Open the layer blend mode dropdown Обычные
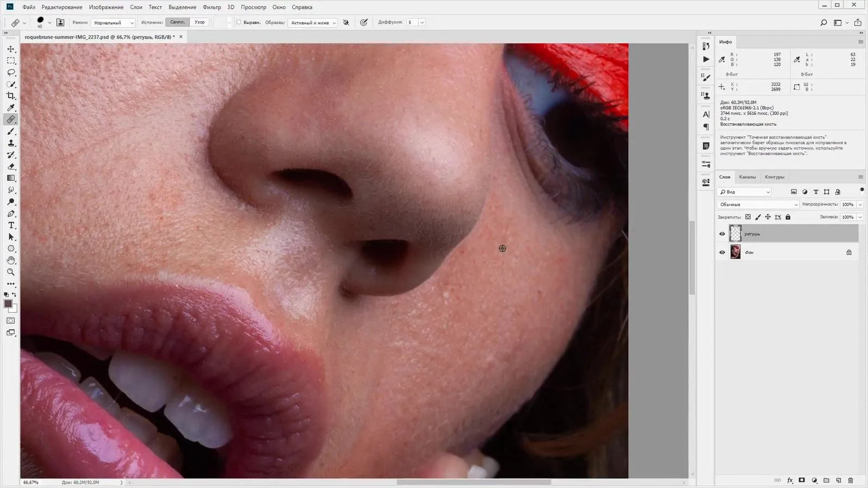This screenshot has height=488, width=868. [x=758, y=204]
